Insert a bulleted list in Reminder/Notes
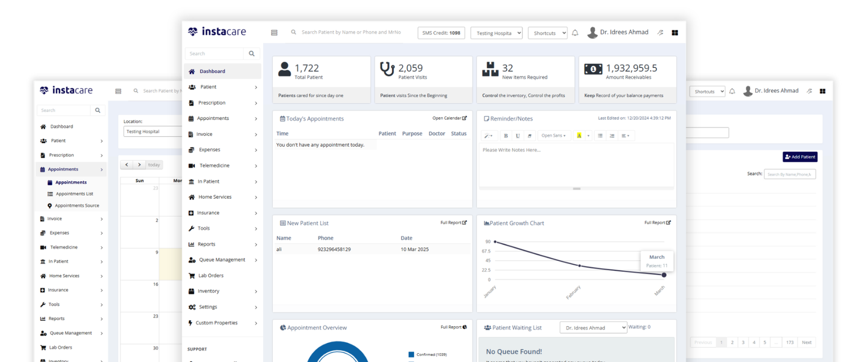This screenshot has height=362, width=868. [600, 136]
